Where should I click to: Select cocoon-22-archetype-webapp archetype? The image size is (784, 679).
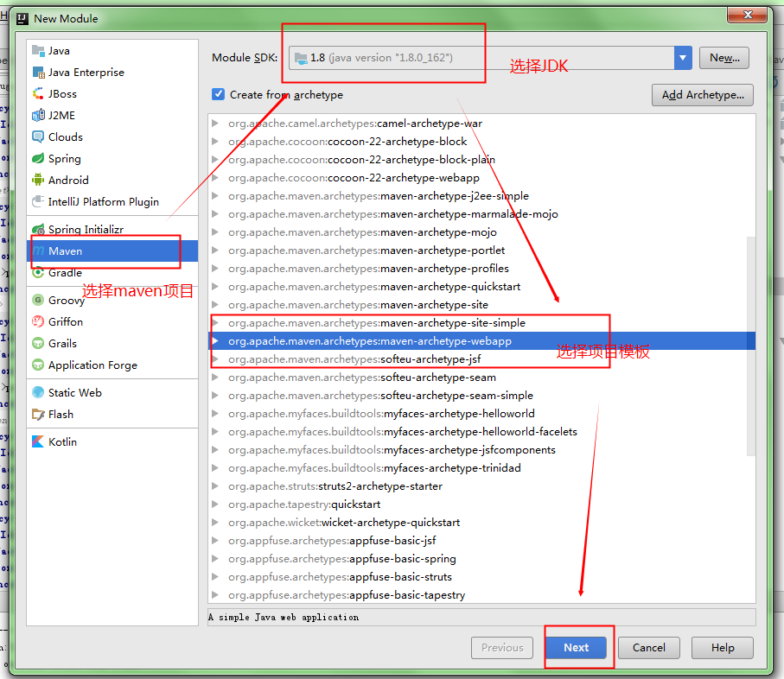coord(482,178)
